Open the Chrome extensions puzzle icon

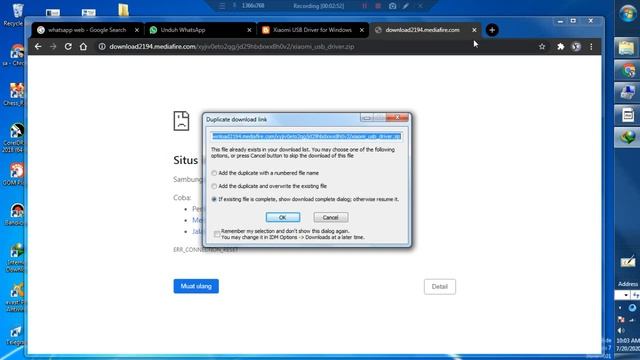point(560,47)
